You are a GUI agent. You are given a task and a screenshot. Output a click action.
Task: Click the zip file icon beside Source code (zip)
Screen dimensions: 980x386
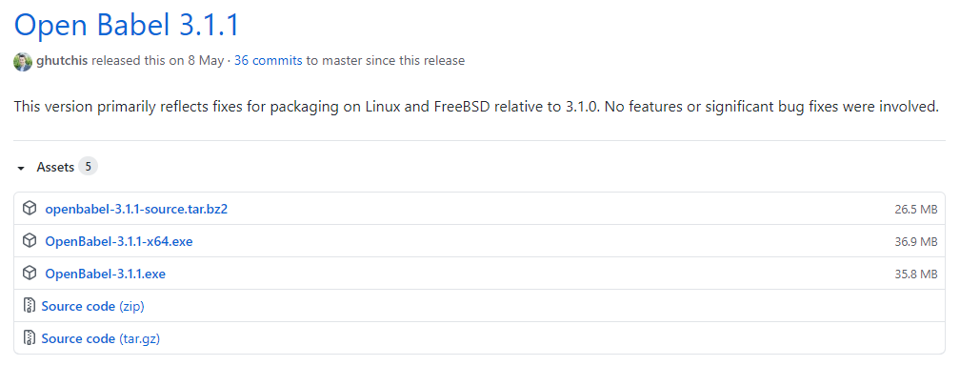(29, 306)
